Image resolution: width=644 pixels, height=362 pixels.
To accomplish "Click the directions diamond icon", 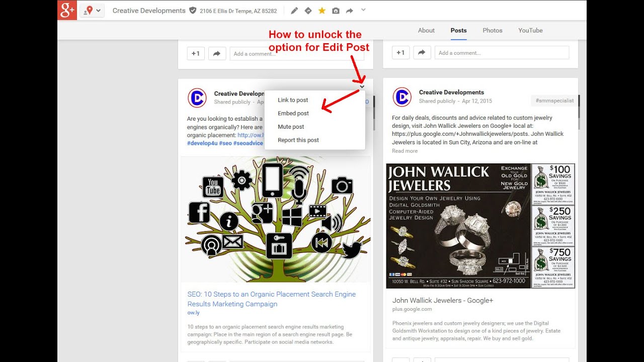I will [308, 11].
